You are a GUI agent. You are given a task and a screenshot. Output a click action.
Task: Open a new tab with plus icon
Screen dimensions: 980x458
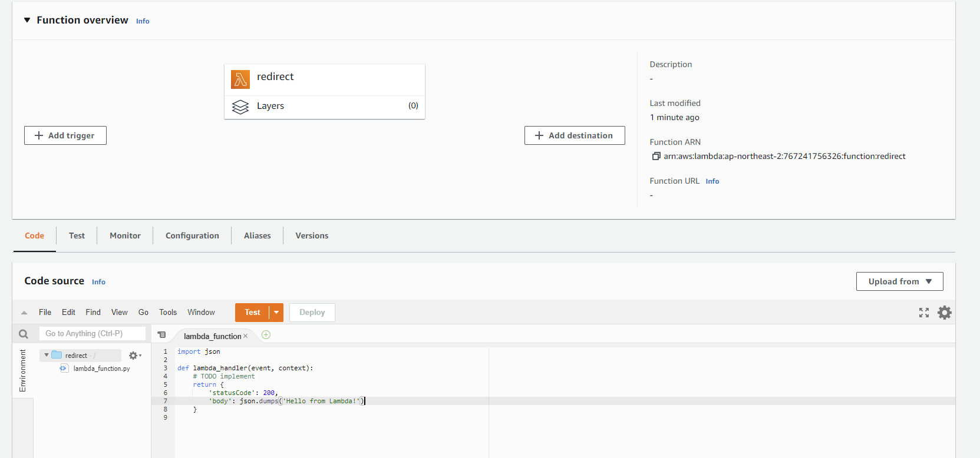click(x=266, y=335)
